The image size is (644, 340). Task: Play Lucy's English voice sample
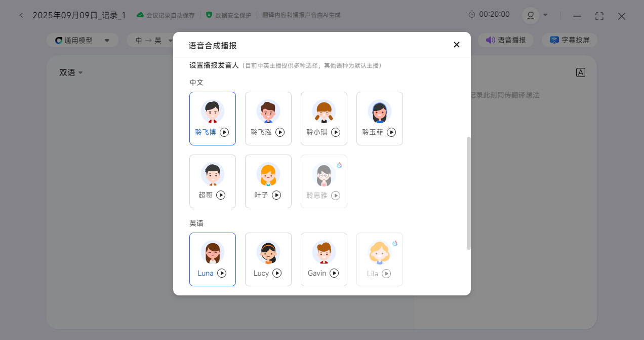(x=277, y=273)
